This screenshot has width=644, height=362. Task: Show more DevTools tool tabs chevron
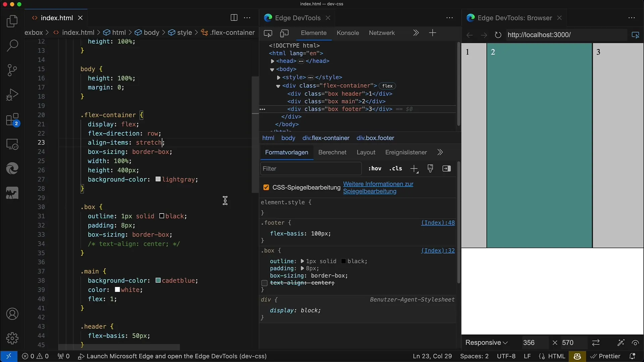(416, 33)
